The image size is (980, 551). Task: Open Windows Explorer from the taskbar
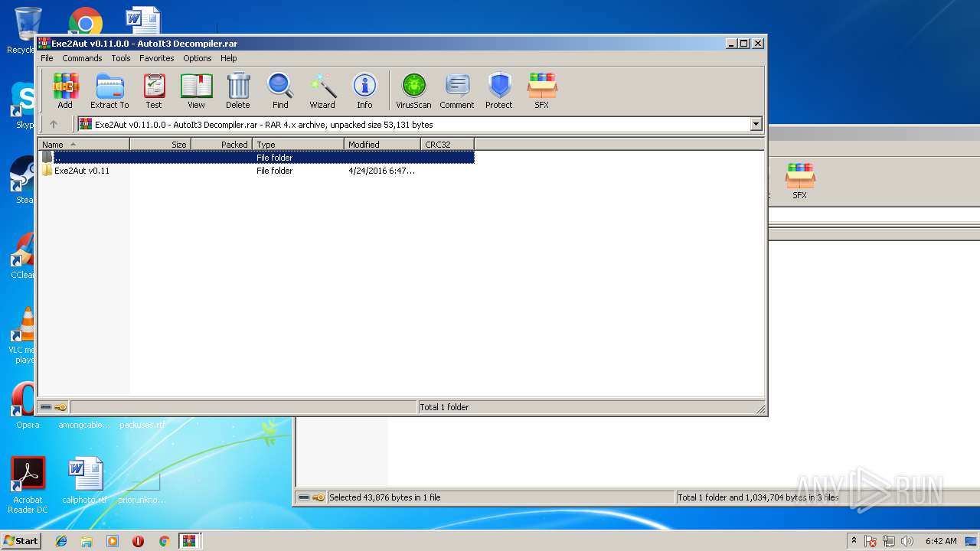87,541
